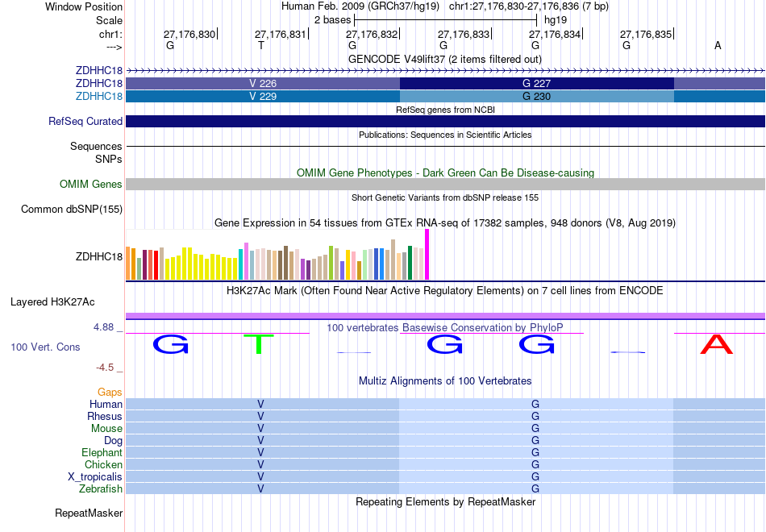The width and height of the screenshot is (766, 532).
Task: Click the Layered H3K27Ac track label
Action: point(52,302)
